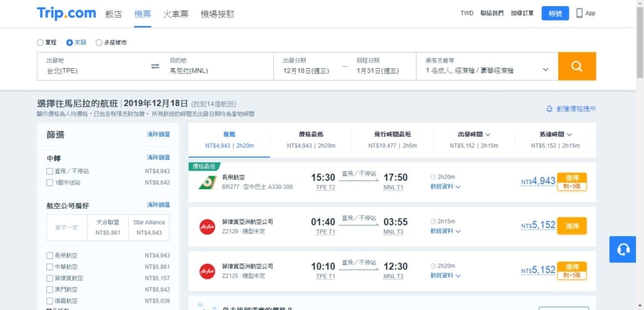Edit destination 馬尼拉(MNL) field

pos(217,66)
